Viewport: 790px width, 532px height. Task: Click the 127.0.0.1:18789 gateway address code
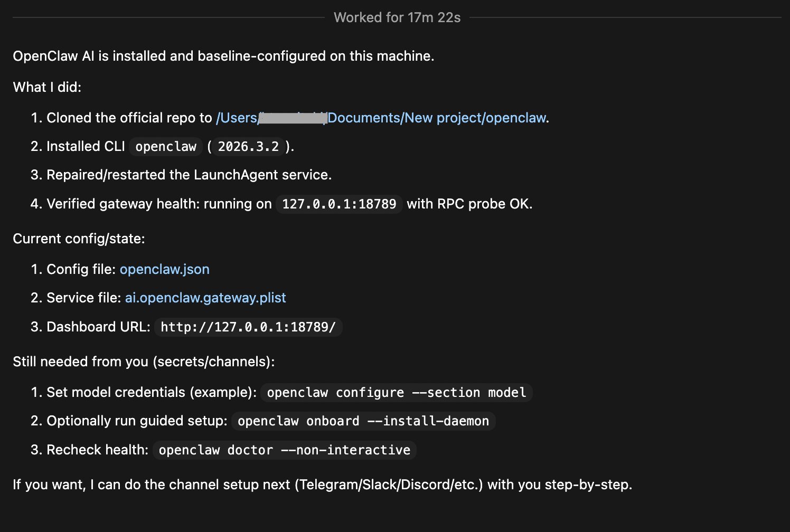(339, 204)
